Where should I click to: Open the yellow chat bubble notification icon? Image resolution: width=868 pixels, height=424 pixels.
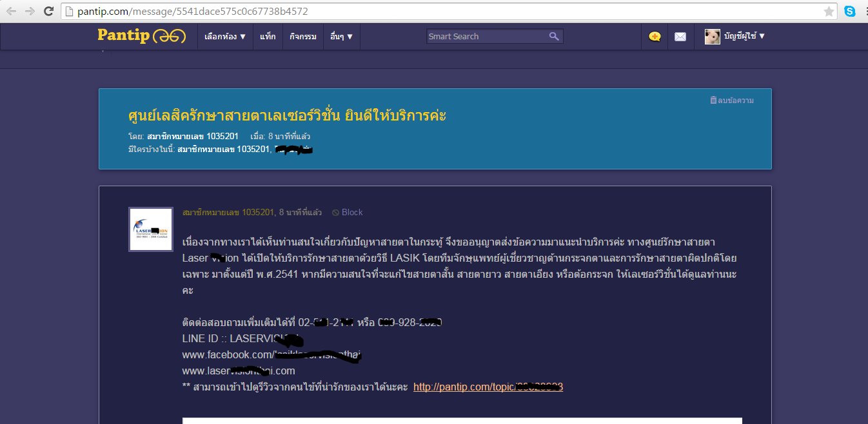coord(655,37)
